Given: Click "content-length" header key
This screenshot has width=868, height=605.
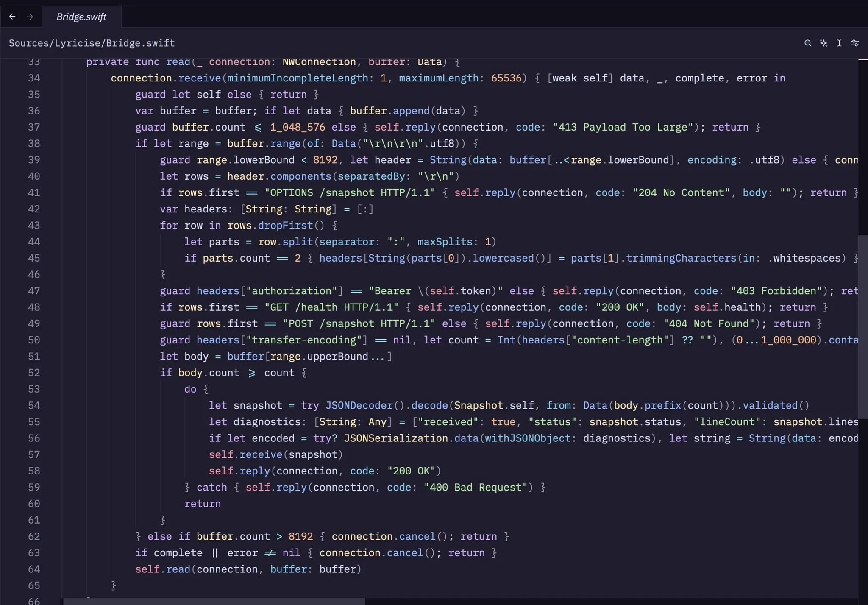Looking at the screenshot, I should 620,340.
